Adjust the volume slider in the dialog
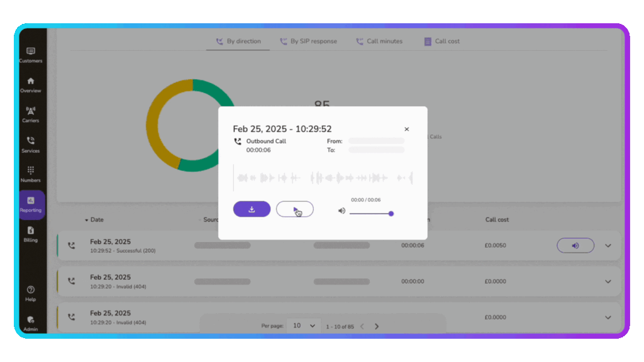The image size is (644, 362). 371,214
